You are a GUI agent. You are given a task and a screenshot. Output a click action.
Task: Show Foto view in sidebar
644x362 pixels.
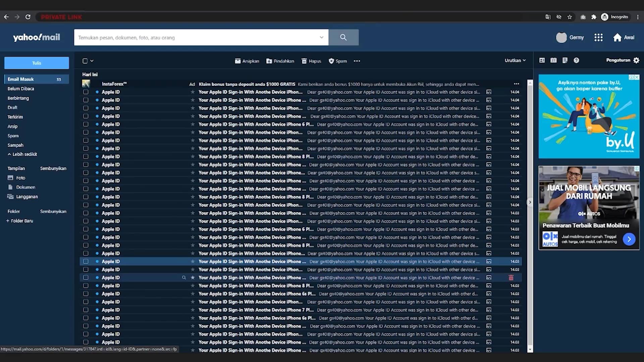tap(16, 178)
